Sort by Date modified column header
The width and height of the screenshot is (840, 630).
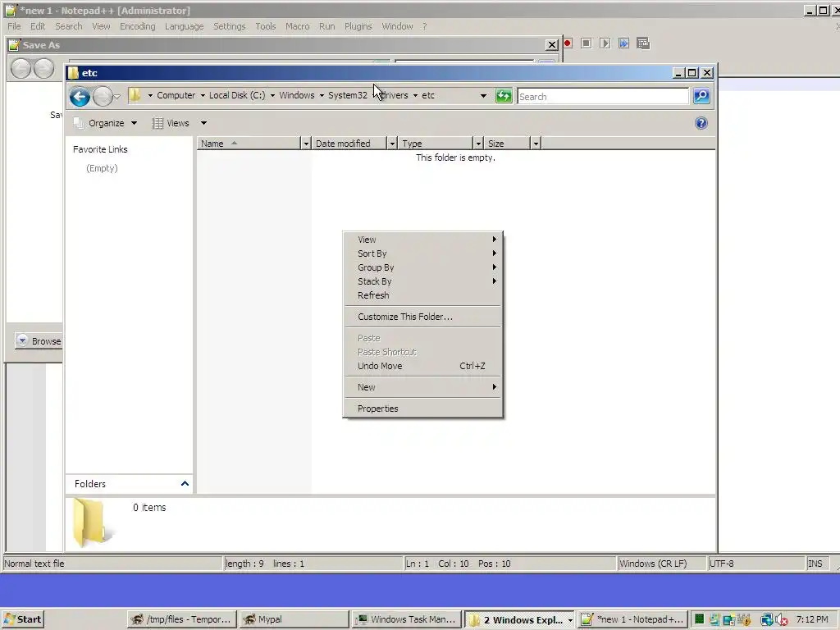pyautogui.click(x=349, y=144)
